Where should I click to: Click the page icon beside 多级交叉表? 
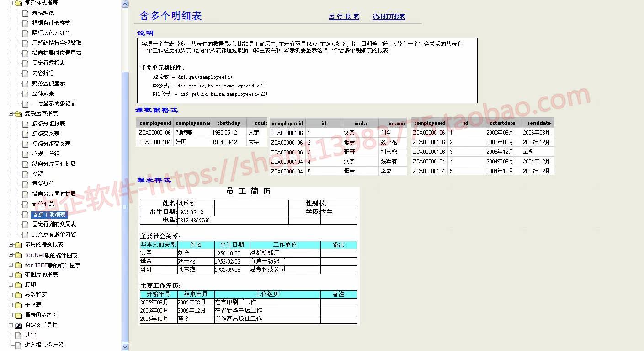pyautogui.click(x=26, y=134)
